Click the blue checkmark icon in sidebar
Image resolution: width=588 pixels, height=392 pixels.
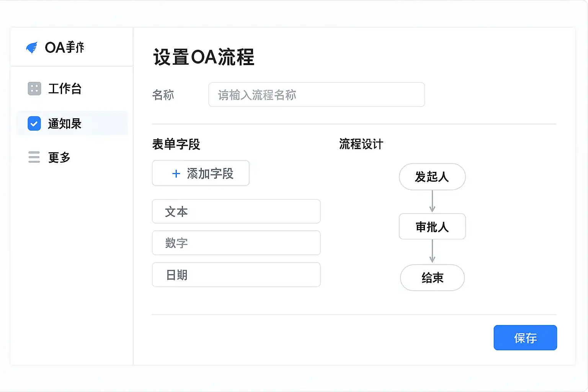[x=34, y=124]
